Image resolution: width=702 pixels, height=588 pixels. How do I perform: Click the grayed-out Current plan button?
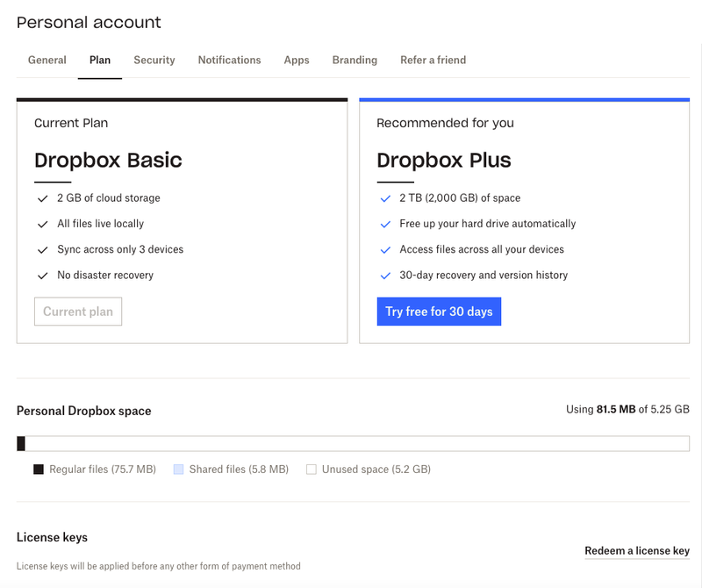pos(78,312)
